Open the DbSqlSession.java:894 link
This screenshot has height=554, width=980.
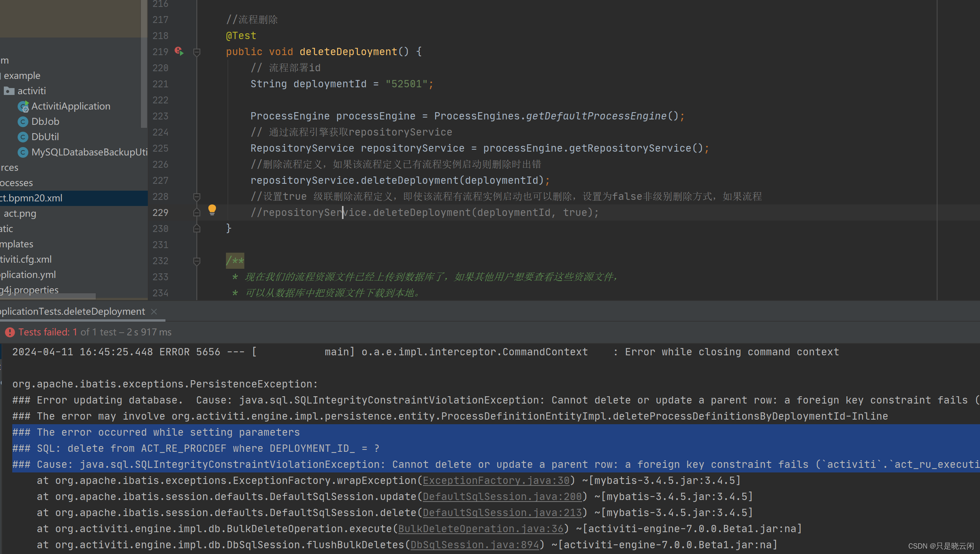pos(474,545)
